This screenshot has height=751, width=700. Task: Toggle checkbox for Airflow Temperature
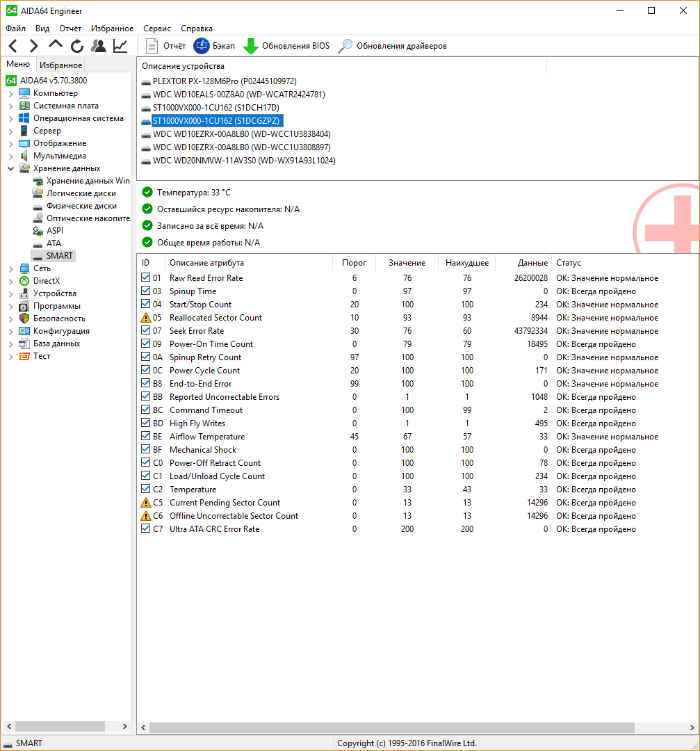[145, 436]
